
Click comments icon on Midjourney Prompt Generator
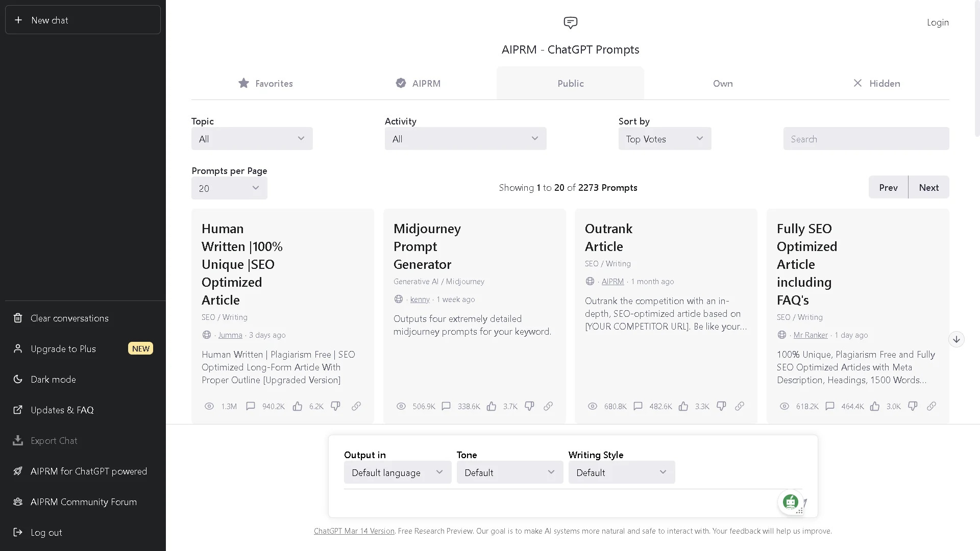click(x=446, y=406)
